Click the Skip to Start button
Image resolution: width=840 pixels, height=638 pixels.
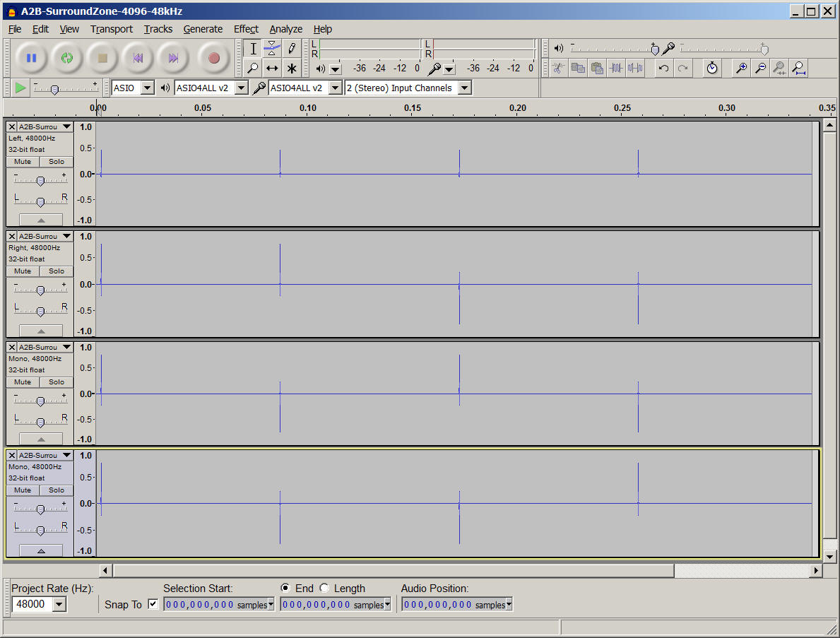pyautogui.click(x=138, y=58)
